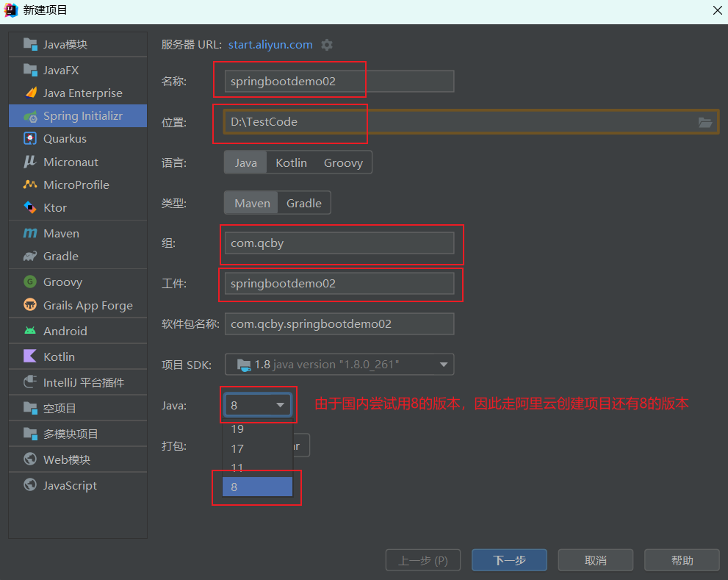Click the JavaFX folder icon
The image size is (728, 580).
[x=30, y=70]
